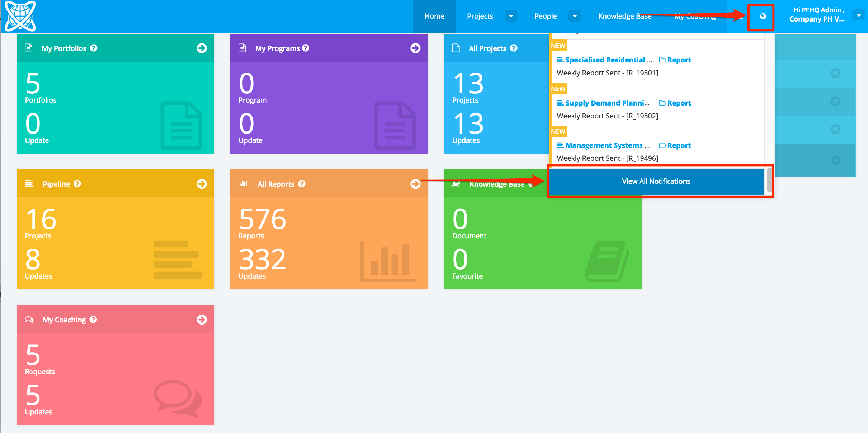Image resolution: width=868 pixels, height=433 pixels.
Task: Open the PFHQ Admin user dropdown
Action: pyautogui.click(x=858, y=15)
